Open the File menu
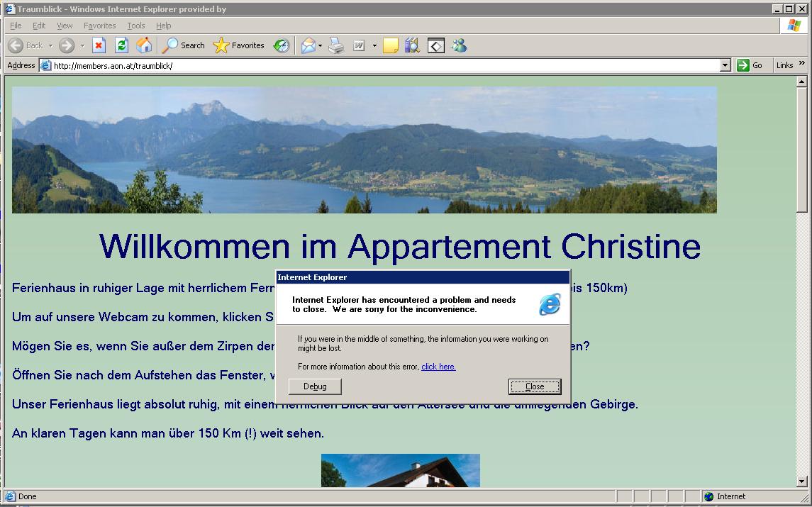 (16, 26)
